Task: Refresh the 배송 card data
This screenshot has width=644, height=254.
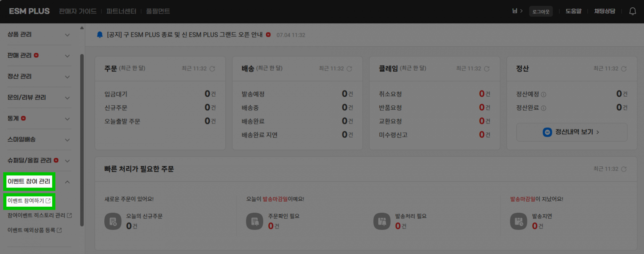Action: 349,69
